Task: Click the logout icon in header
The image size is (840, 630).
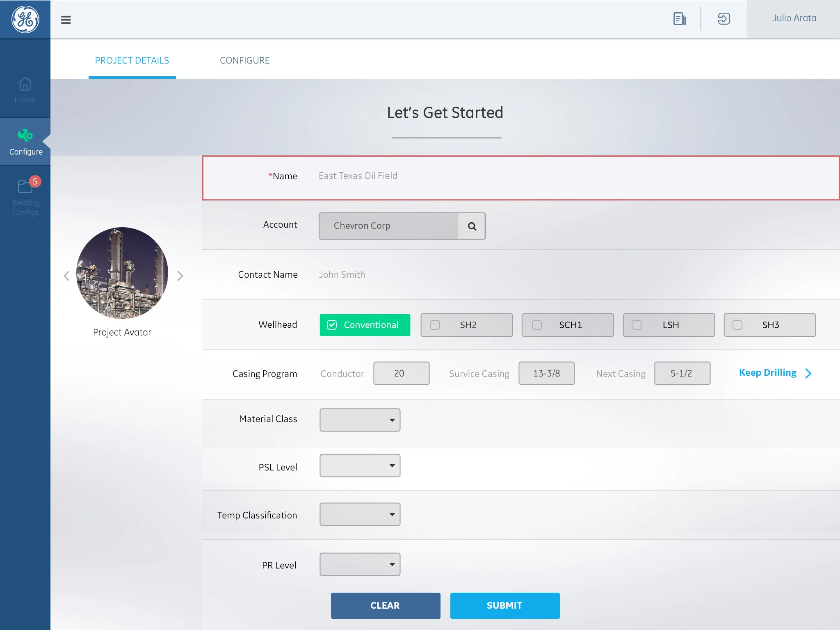Action: coord(724,19)
